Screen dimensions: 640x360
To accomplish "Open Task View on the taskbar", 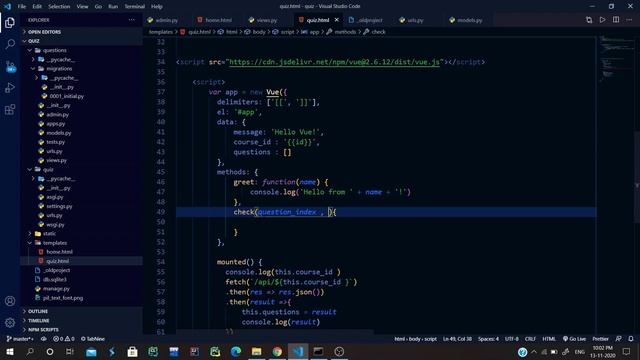I will pos(70,351).
